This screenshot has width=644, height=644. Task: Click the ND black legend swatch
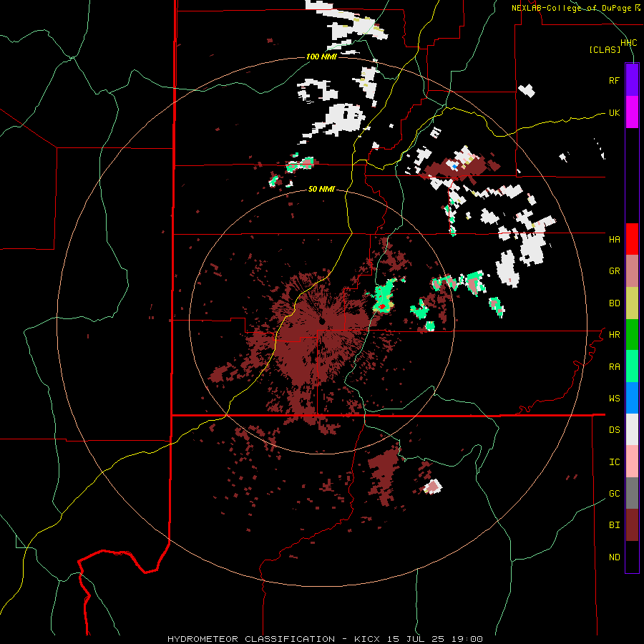click(x=632, y=557)
